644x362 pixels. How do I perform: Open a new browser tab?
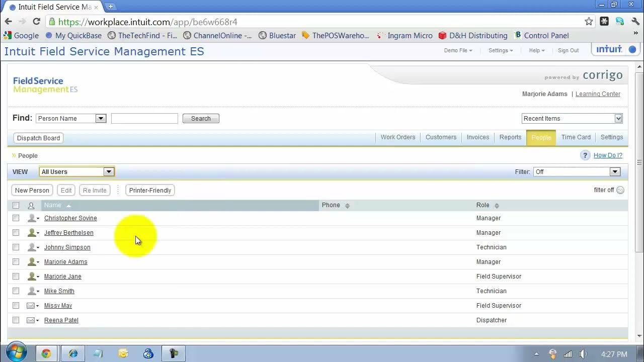(x=111, y=7)
